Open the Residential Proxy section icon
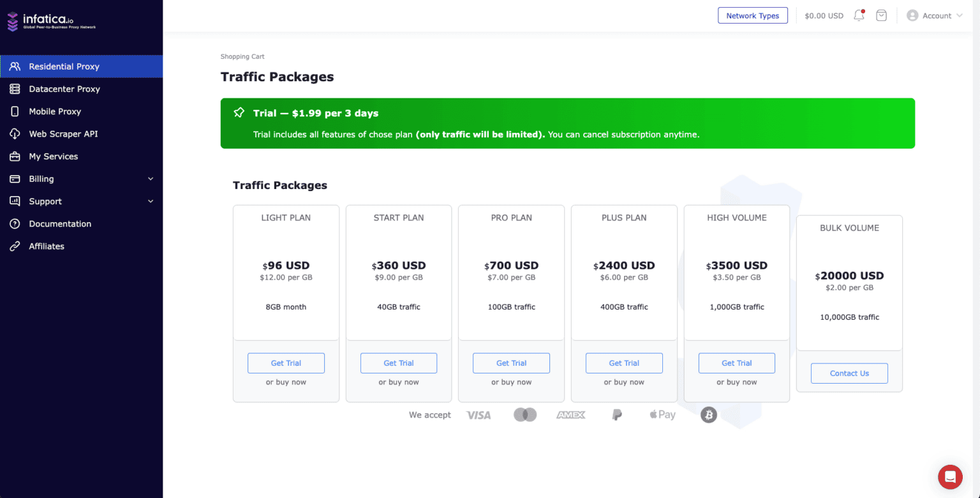This screenshot has height=498, width=980. [14, 66]
